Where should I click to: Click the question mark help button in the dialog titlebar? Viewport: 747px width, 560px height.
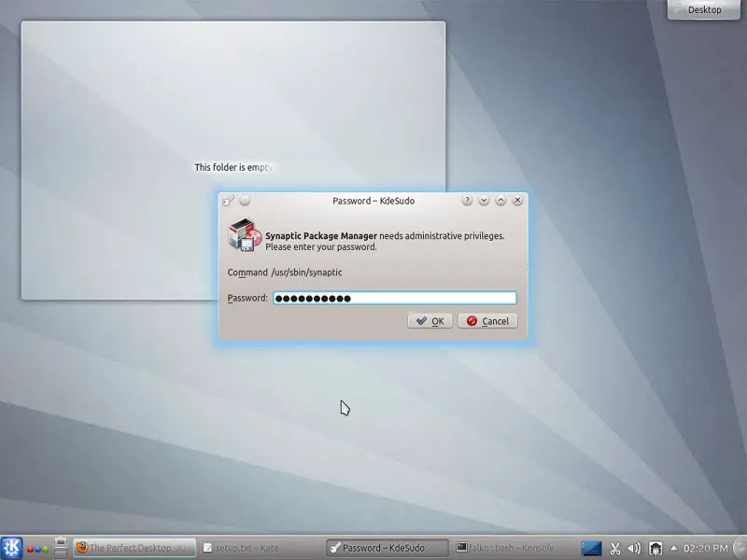coord(467,201)
